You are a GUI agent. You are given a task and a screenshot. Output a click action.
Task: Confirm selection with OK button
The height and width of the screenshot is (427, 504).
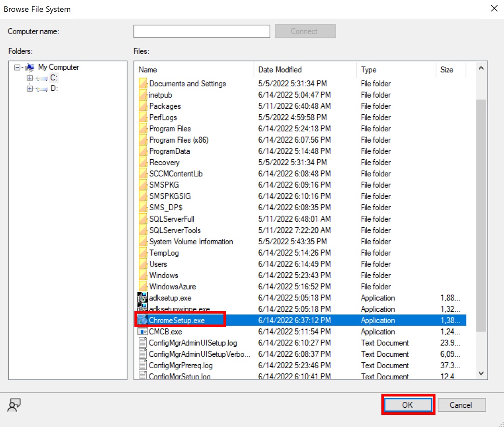(408, 405)
